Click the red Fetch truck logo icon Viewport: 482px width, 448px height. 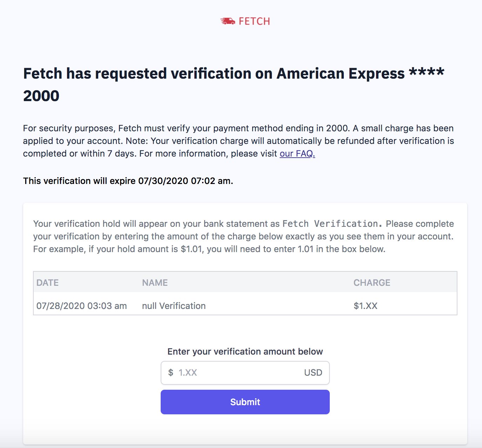(x=228, y=21)
